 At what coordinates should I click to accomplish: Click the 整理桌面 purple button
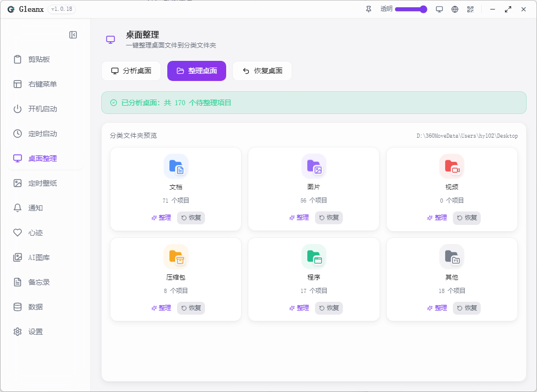tap(197, 71)
